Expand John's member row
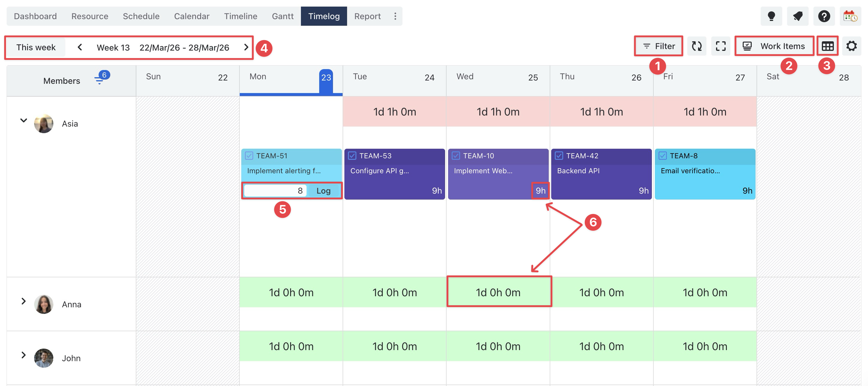 pyautogui.click(x=23, y=355)
